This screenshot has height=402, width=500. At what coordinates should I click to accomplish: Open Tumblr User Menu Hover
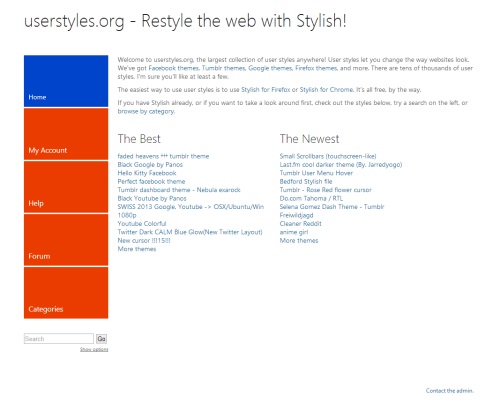316,173
